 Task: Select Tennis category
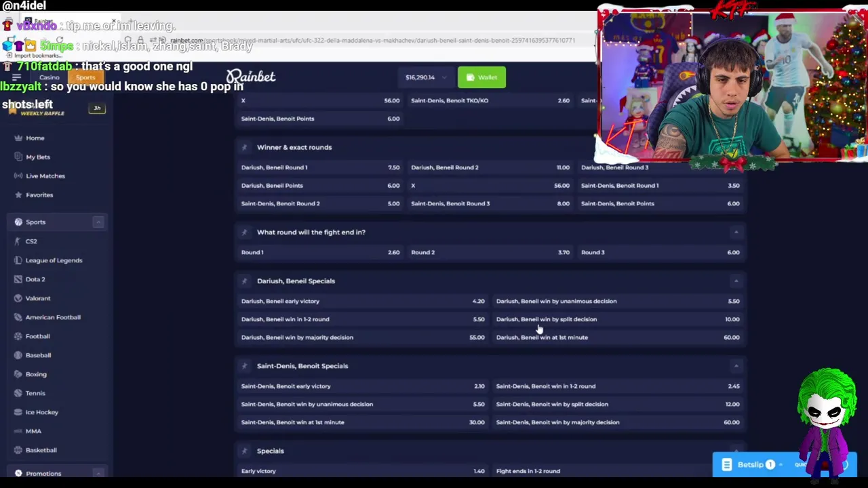pos(35,393)
